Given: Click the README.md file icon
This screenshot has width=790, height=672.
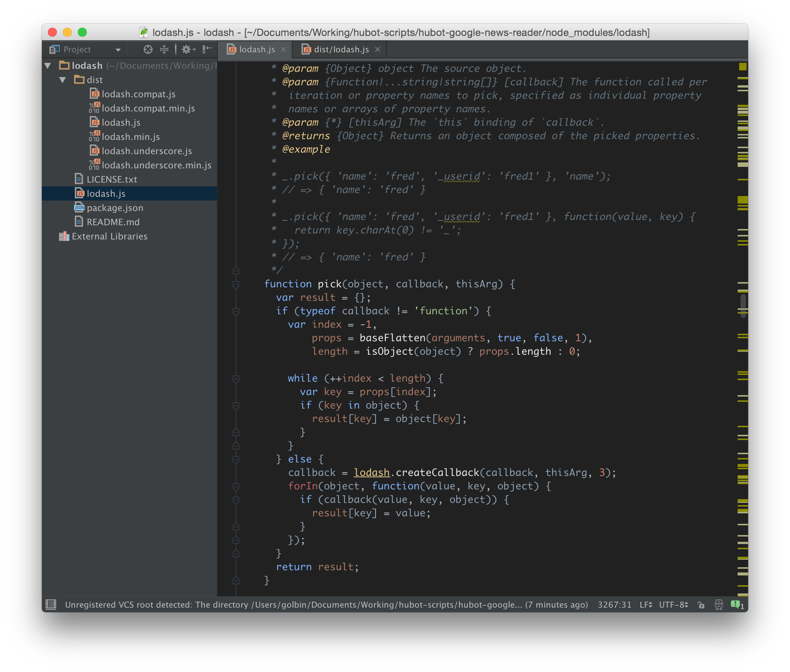Looking at the screenshot, I should pyautogui.click(x=79, y=222).
